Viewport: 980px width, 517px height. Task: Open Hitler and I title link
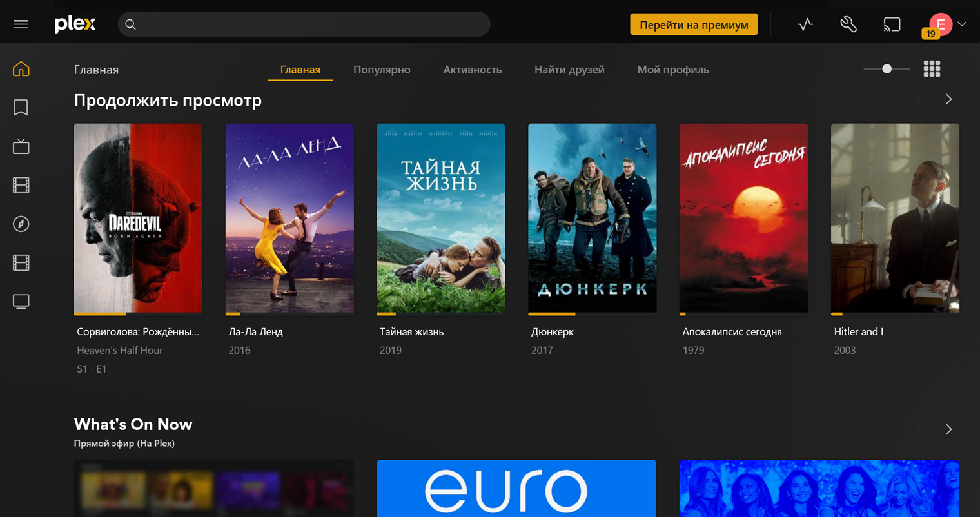(858, 332)
